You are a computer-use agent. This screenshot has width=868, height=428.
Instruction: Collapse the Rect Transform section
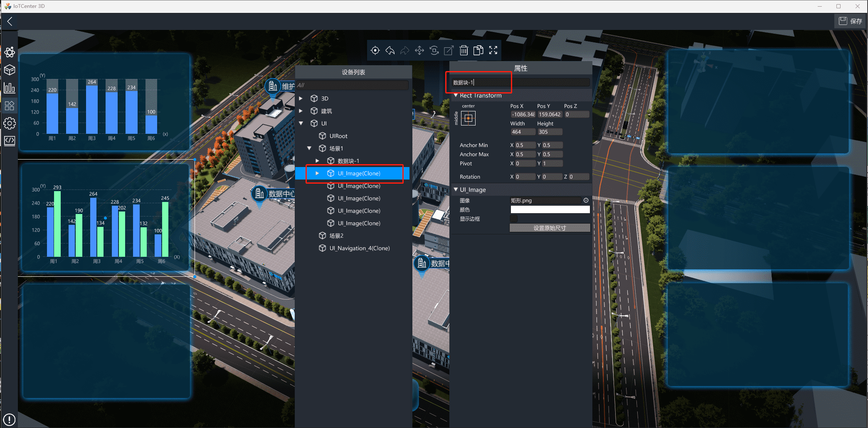point(456,96)
